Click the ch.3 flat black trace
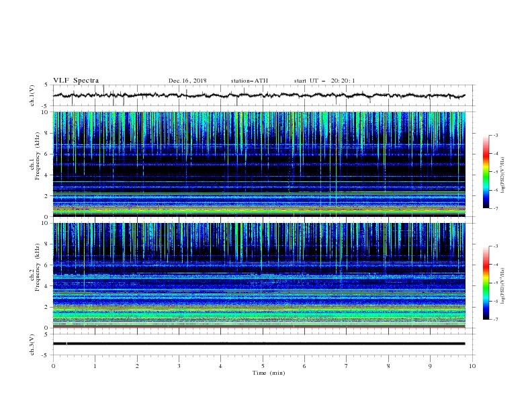The height and width of the screenshot is (411, 532). 259,344
